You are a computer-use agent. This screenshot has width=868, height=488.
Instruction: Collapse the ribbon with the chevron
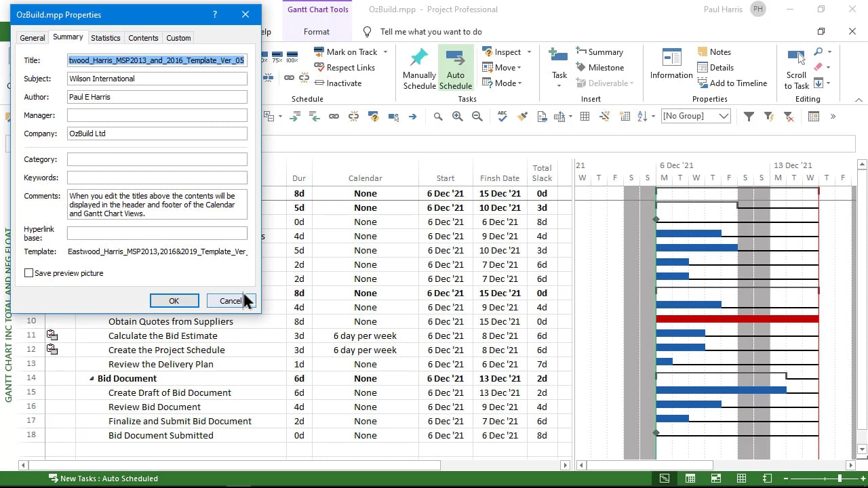tap(859, 100)
